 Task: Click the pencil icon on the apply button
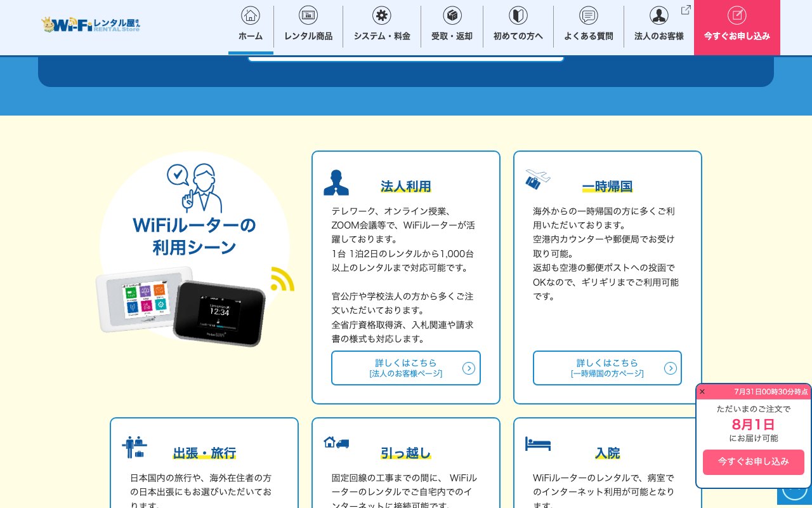(x=737, y=15)
